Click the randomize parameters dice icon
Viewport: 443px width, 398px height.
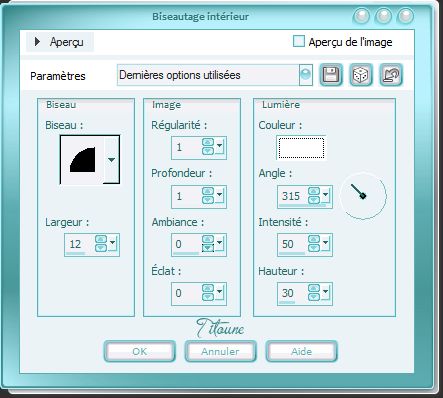tap(361, 75)
